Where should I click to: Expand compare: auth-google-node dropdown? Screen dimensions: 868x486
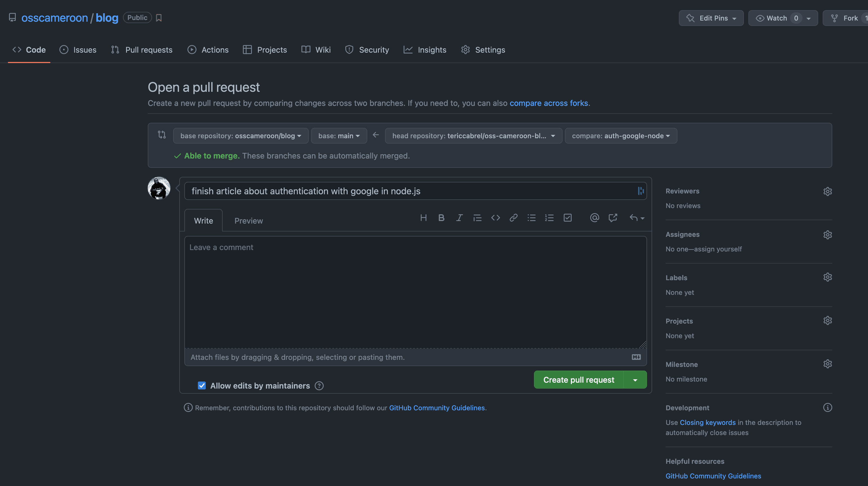coord(621,136)
